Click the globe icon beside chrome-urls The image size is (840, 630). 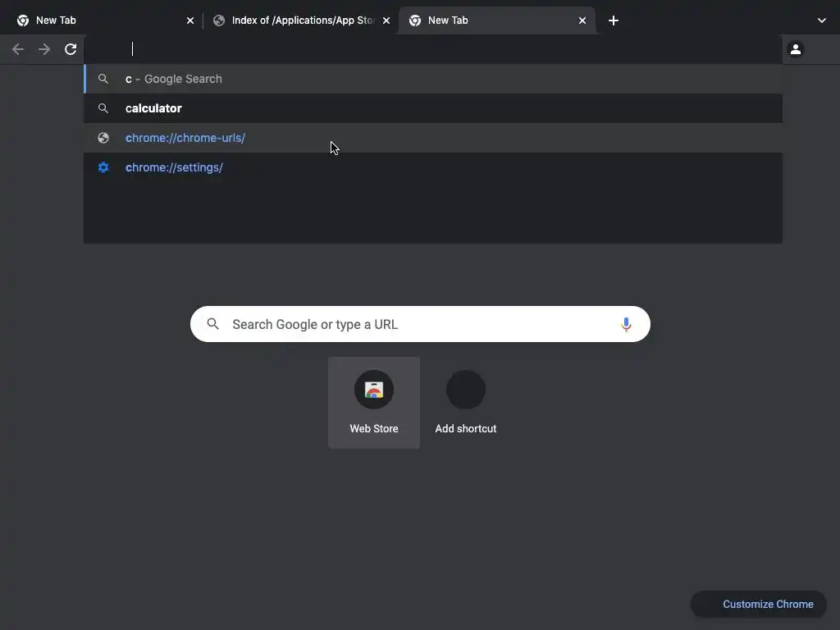pos(103,138)
